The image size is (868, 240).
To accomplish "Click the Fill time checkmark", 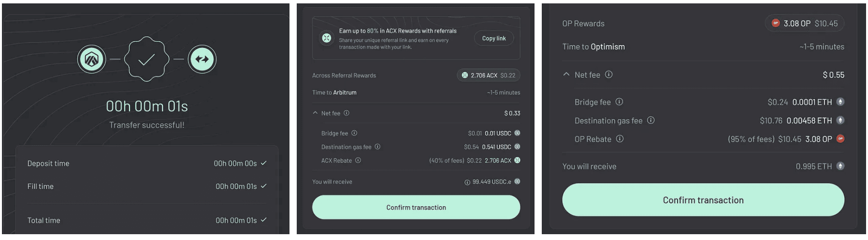I will [x=264, y=186].
